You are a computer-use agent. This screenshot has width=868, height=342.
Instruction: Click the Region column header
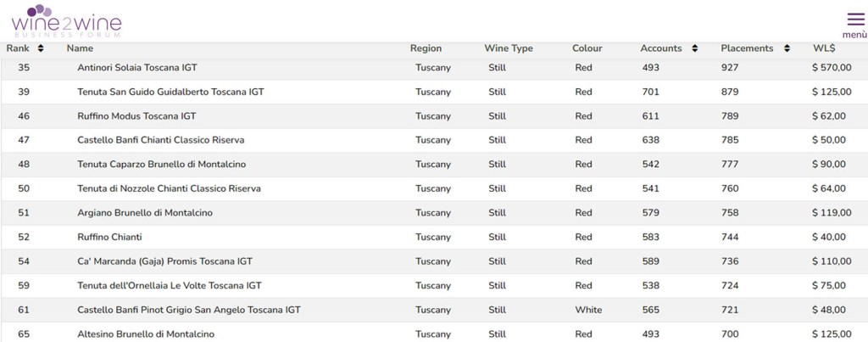pyautogui.click(x=426, y=48)
